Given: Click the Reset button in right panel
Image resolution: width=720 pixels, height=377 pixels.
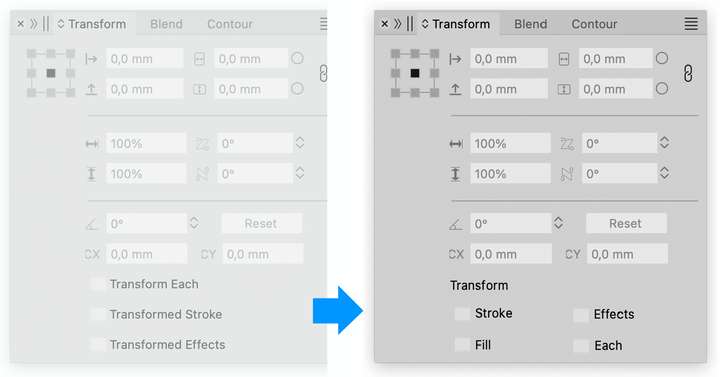Looking at the screenshot, I should pos(626,224).
